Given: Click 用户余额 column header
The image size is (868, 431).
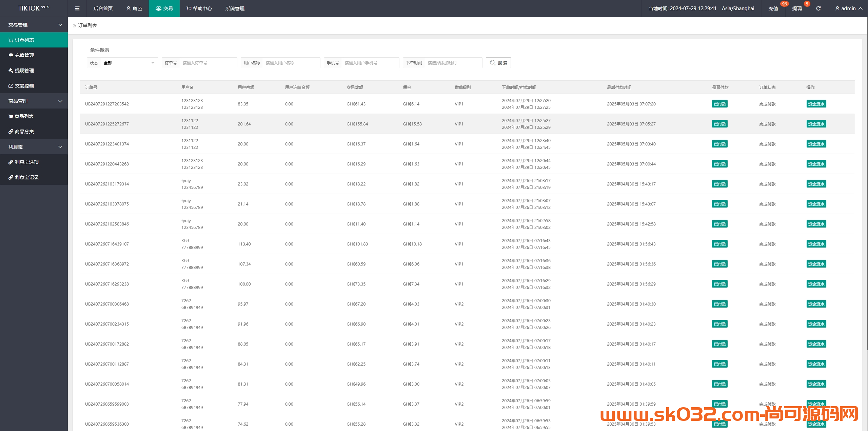Looking at the screenshot, I should (x=246, y=87).
